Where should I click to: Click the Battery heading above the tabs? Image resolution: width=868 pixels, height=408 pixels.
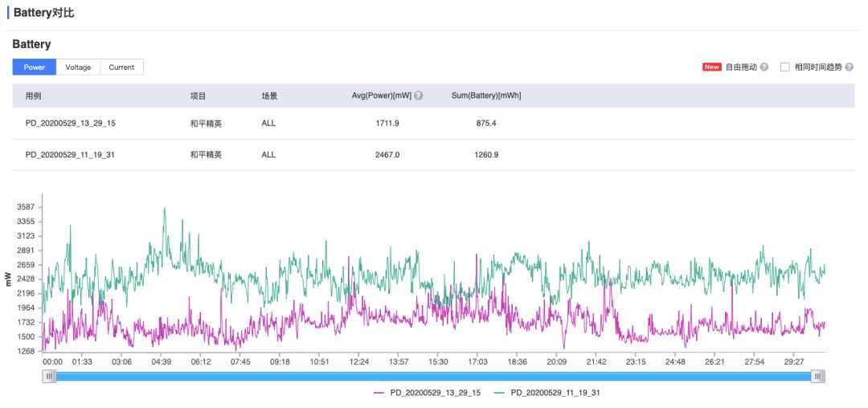point(31,44)
